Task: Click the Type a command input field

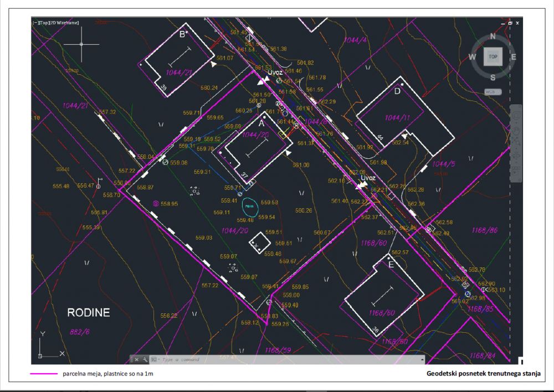Action: click(183, 359)
